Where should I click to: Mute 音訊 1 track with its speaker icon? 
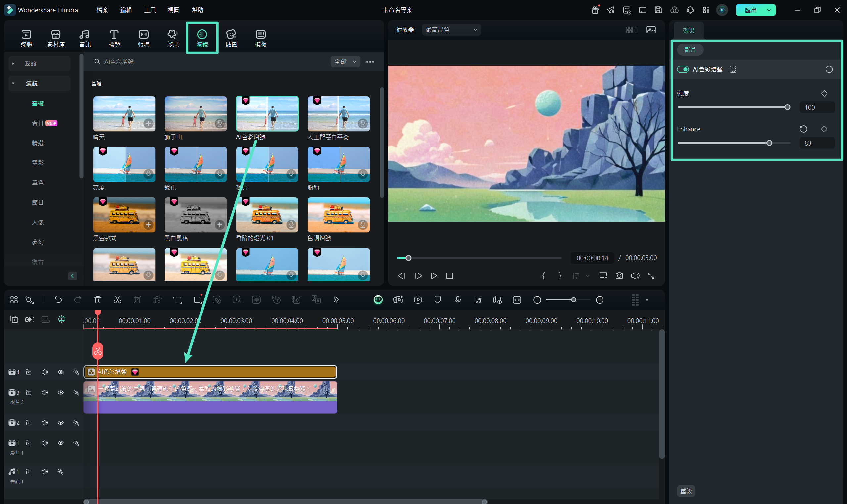click(45, 471)
